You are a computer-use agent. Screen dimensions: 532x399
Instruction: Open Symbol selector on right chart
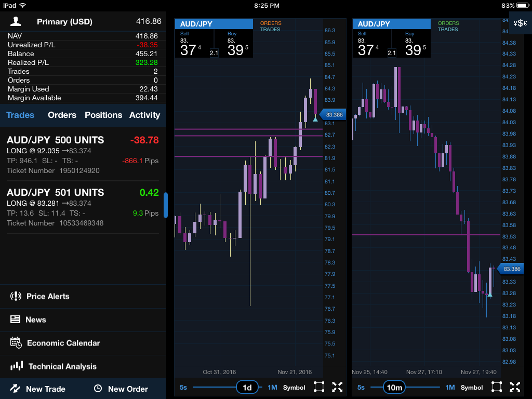pos(472,388)
